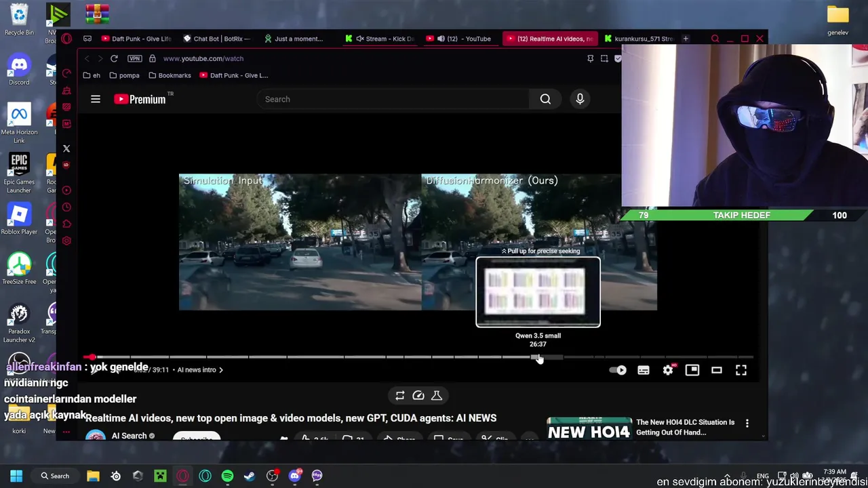Click the ENG language indicator
The image size is (868, 488).
pyautogui.click(x=763, y=476)
